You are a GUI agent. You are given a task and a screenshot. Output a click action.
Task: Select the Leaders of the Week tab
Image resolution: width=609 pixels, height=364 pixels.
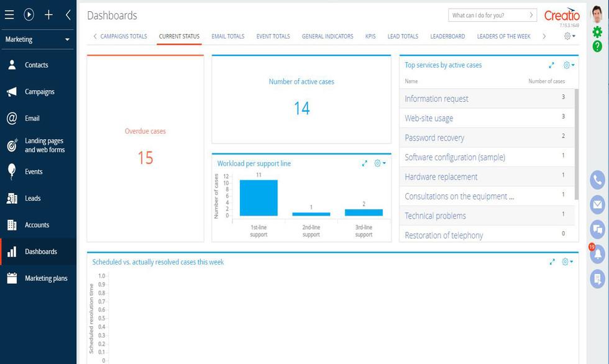[x=504, y=36]
